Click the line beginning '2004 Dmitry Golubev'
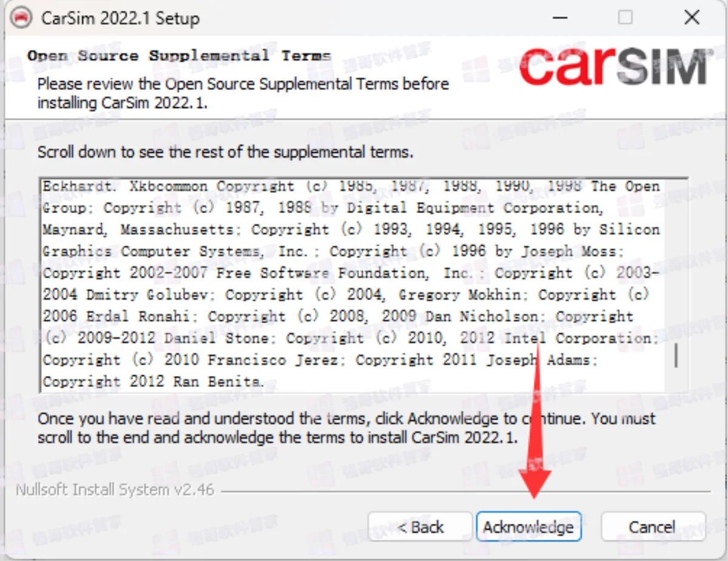Screen dimensions: 728x561 point(346,295)
